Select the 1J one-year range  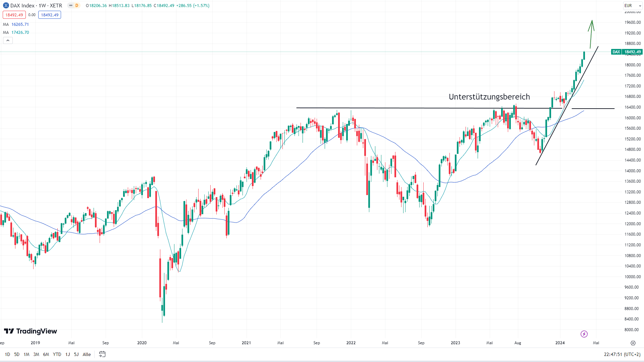[x=68, y=354]
